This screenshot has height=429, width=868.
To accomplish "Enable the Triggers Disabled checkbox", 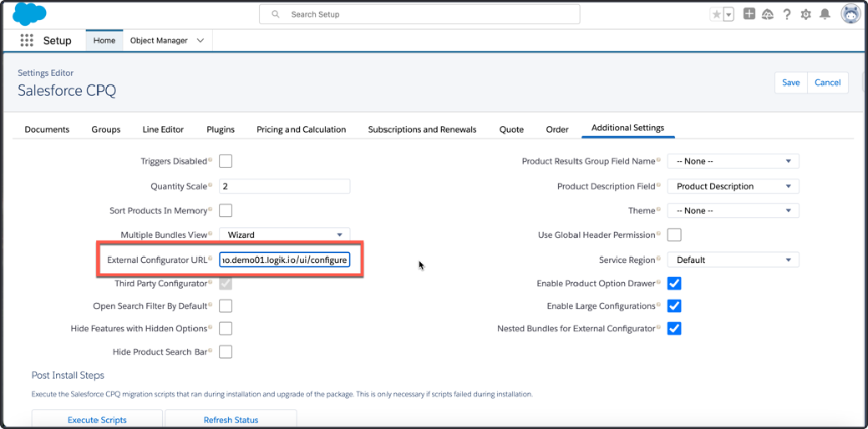I will point(226,161).
